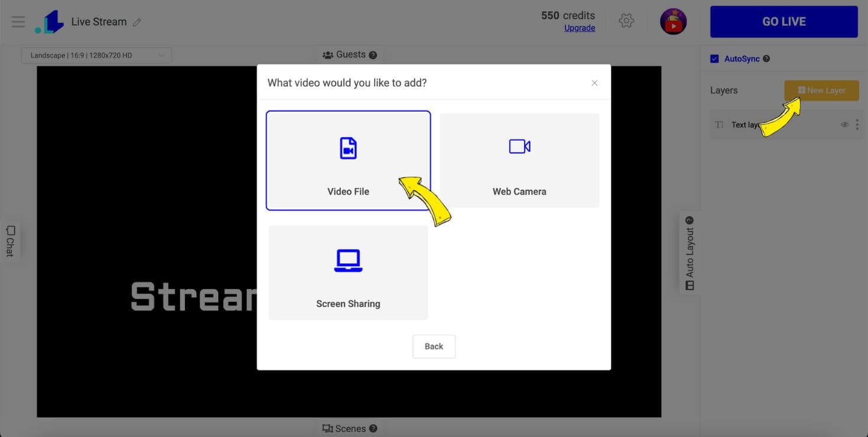Toggle the AutoSync checkbox
Image resolution: width=868 pixels, height=437 pixels.
(714, 59)
